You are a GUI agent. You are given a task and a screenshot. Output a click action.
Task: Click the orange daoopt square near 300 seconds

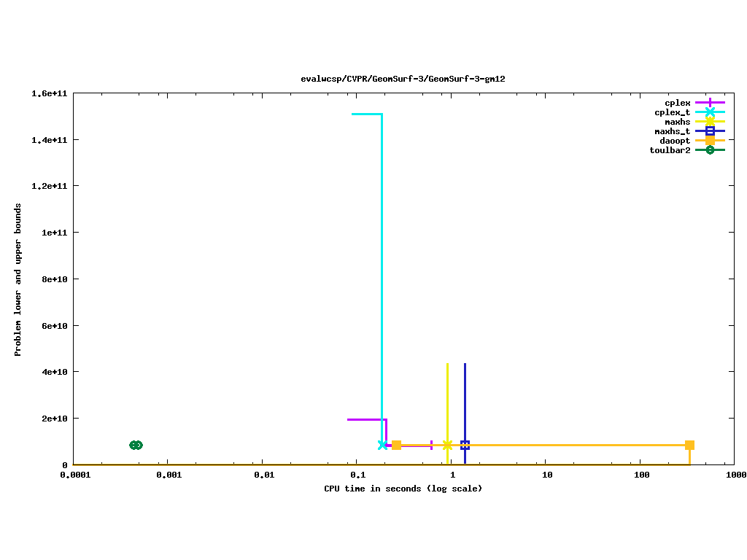click(x=689, y=445)
